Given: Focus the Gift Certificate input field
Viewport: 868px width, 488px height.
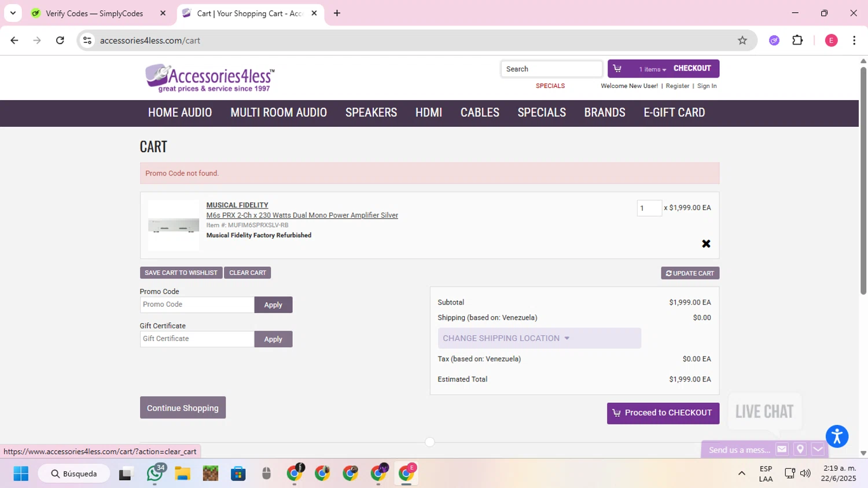Looking at the screenshot, I should 197,339.
